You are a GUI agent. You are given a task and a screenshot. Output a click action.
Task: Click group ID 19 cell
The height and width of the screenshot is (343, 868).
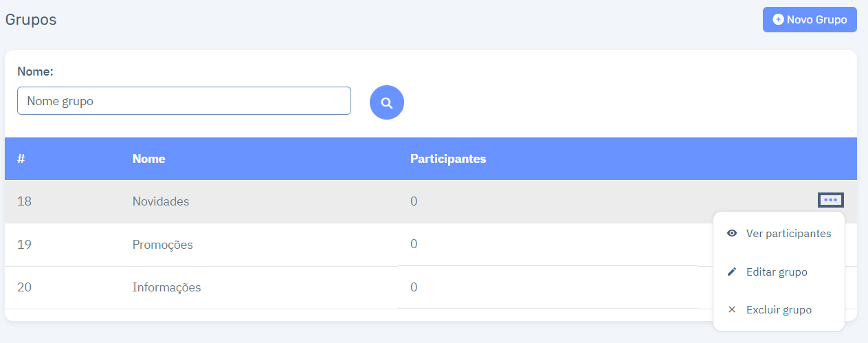(25, 245)
